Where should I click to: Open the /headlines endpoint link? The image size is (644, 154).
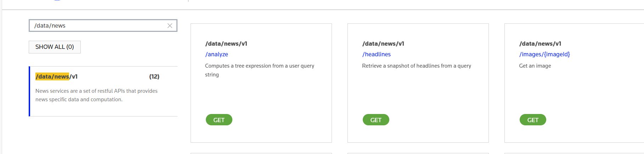coord(376,54)
